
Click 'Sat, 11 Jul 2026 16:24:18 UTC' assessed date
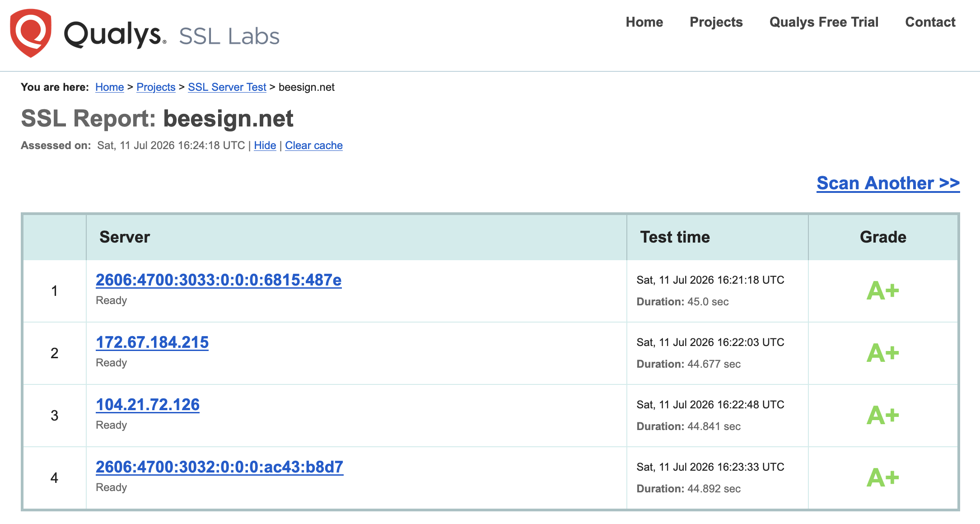(171, 145)
